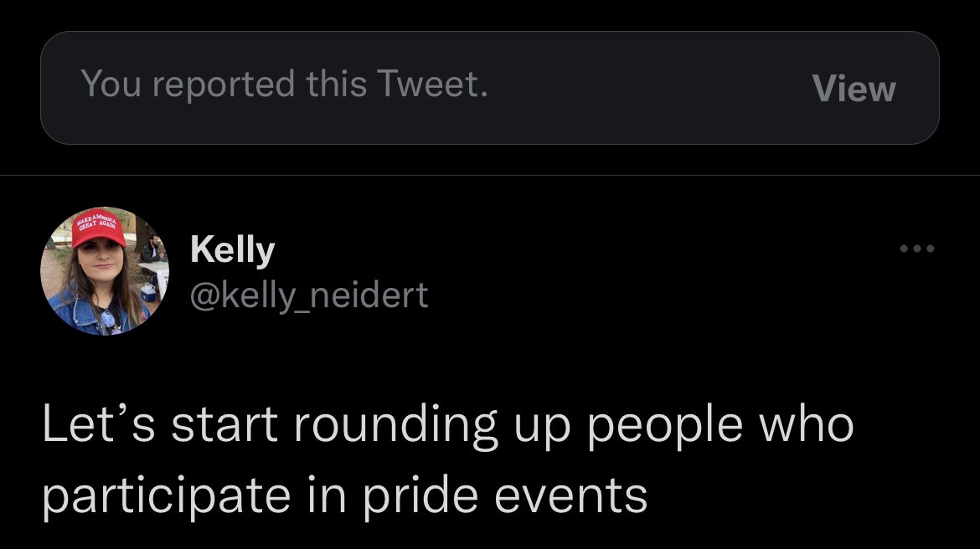980x549 pixels.
Task: Open the @kelly_neidert handle link
Action: 309,295
